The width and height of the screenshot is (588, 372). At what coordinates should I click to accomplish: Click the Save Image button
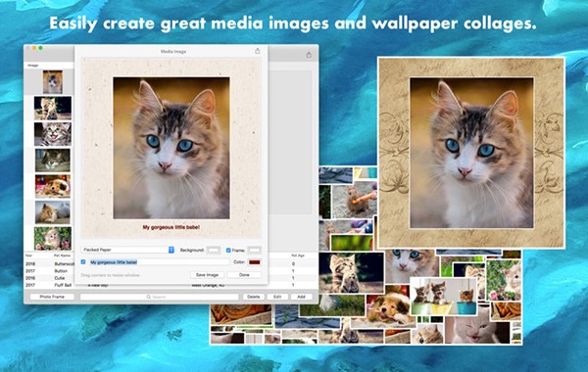pos(207,275)
